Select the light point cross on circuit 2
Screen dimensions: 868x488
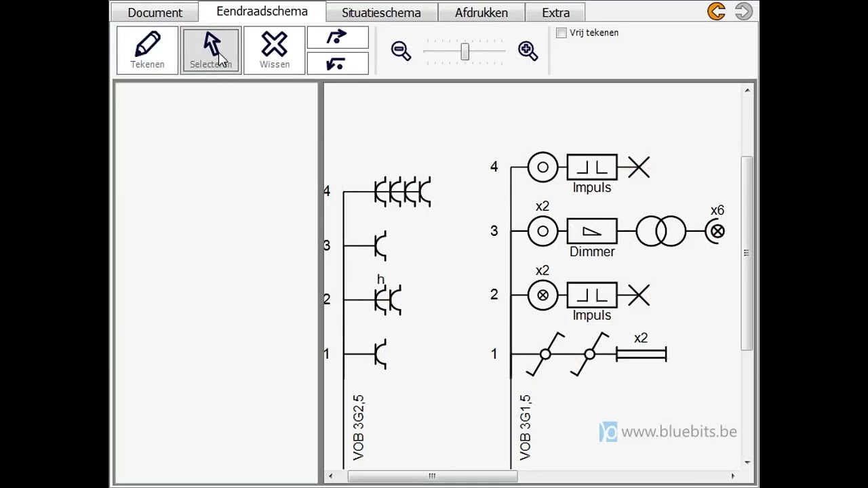tap(639, 296)
